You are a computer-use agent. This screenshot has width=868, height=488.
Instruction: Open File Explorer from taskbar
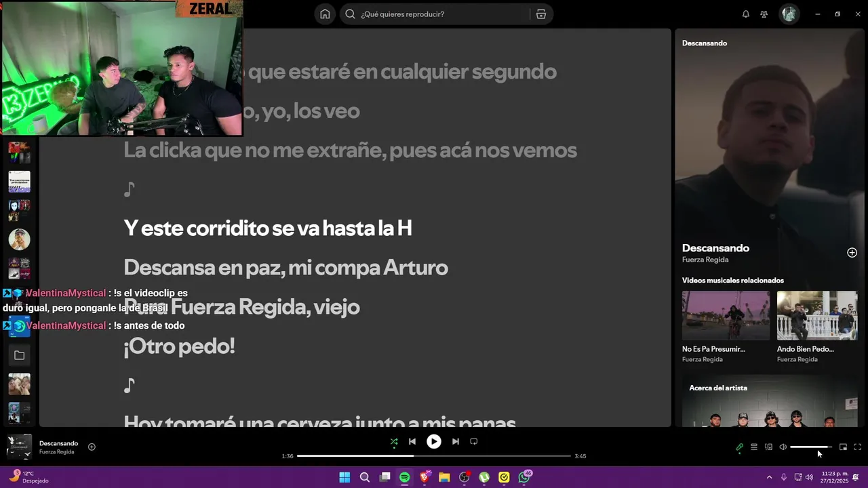point(444,477)
